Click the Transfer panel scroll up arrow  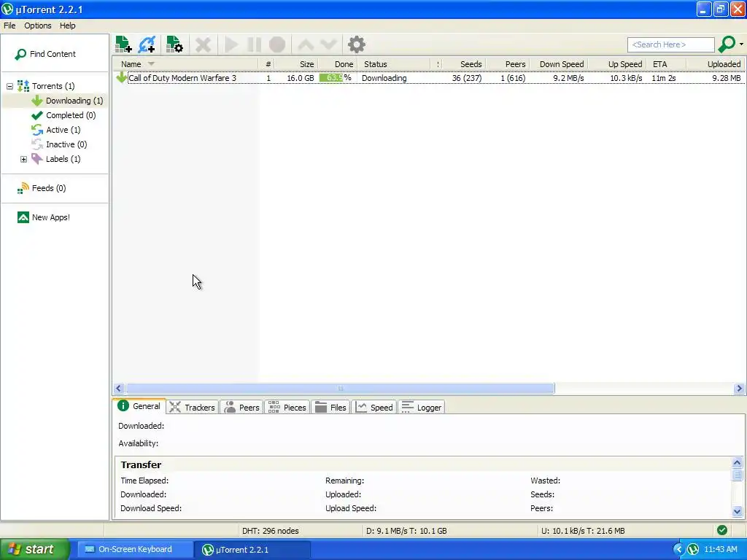point(737,462)
